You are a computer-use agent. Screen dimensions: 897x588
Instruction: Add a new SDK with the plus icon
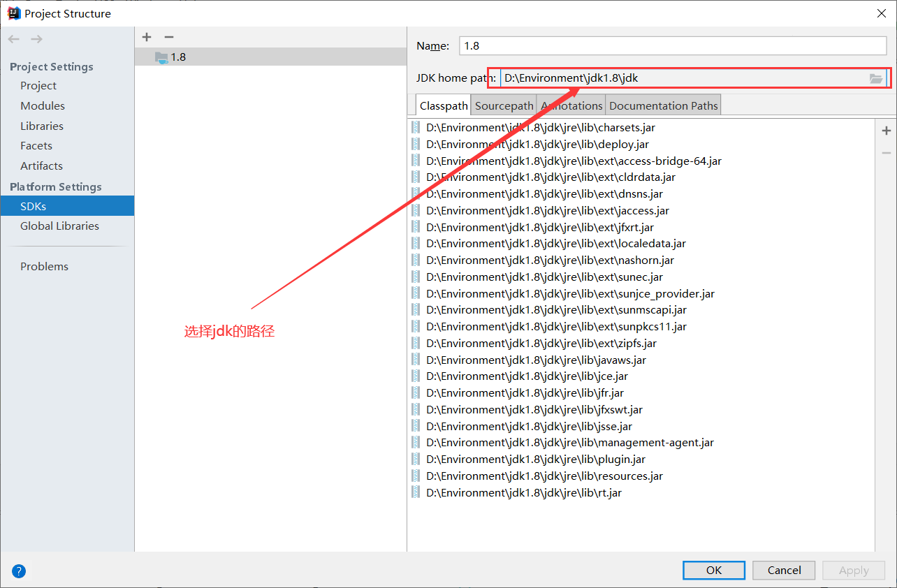146,37
